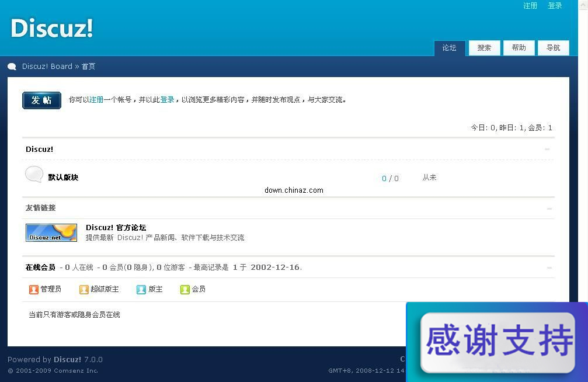The image size is (588, 382).
Task: Open the Discuz! Board breadcrumb link
Action: (47, 67)
